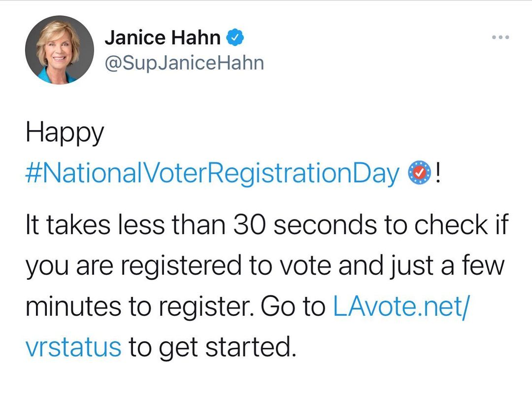This screenshot has height=394, width=532.
Task: Open the tweet's three-dot more options menu
Action: point(500,37)
